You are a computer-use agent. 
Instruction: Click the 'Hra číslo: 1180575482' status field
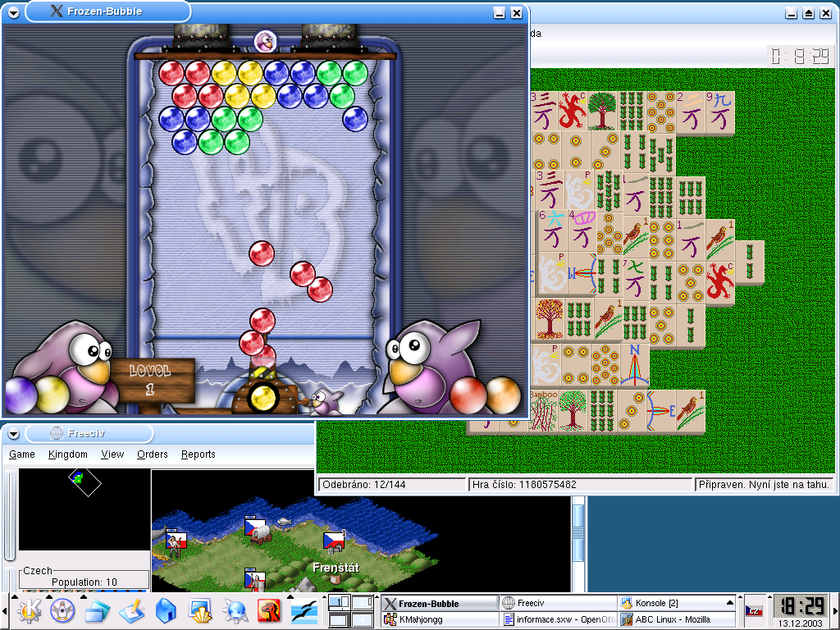pyautogui.click(x=581, y=485)
